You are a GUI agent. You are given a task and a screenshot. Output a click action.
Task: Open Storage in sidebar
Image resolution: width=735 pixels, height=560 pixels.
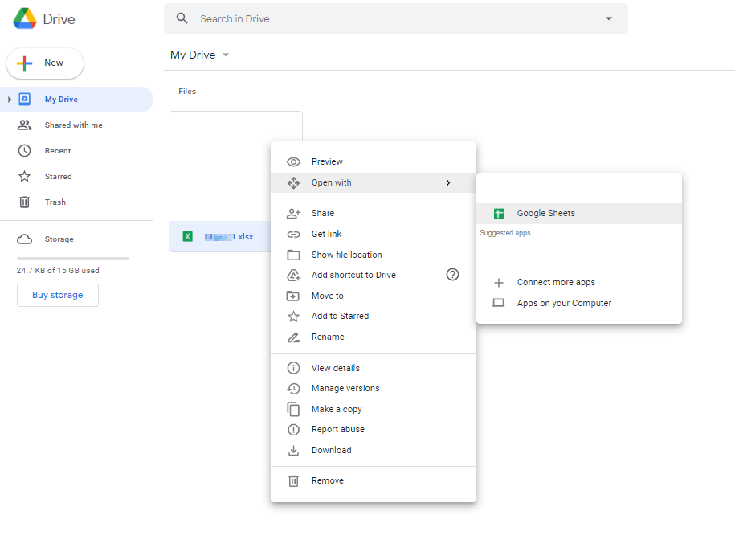click(x=59, y=239)
